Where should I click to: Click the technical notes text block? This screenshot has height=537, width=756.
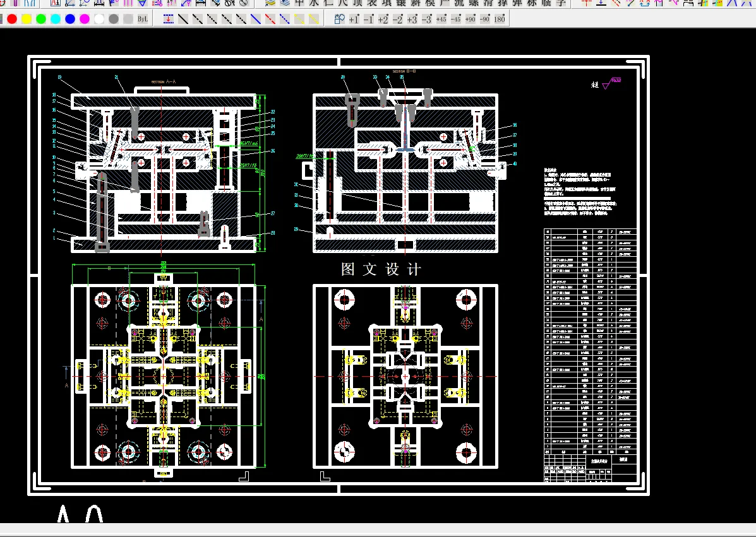pyautogui.click(x=580, y=191)
